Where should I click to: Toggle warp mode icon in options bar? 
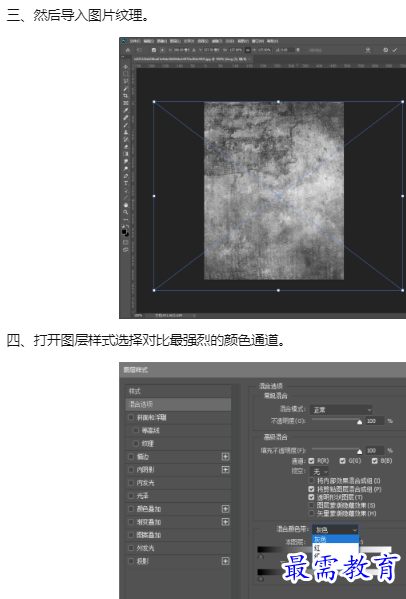368,50
